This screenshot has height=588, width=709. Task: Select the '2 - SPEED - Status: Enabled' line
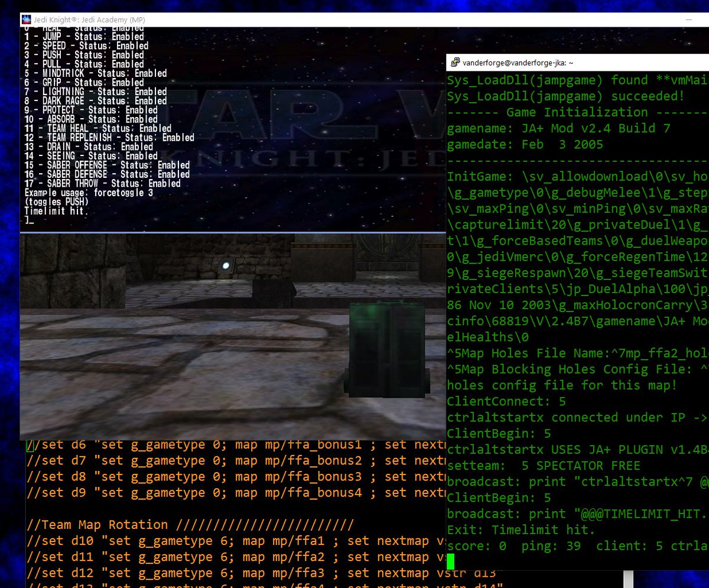coord(86,46)
